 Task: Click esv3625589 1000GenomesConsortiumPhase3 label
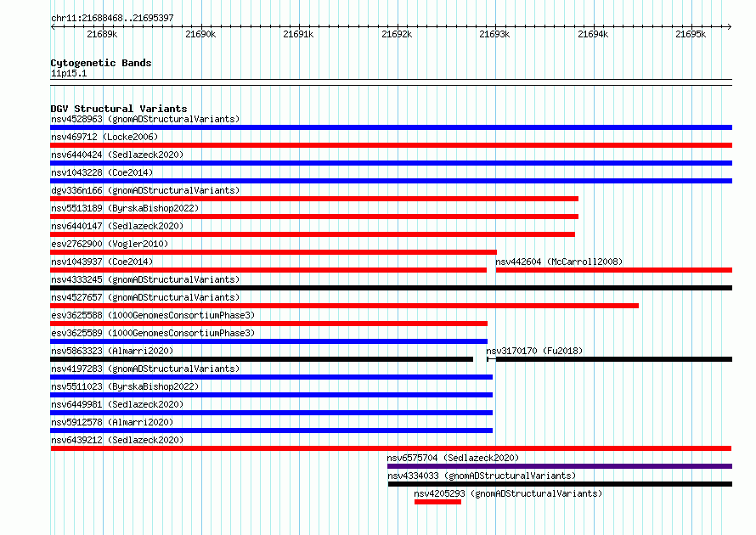pyautogui.click(x=153, y=333)
